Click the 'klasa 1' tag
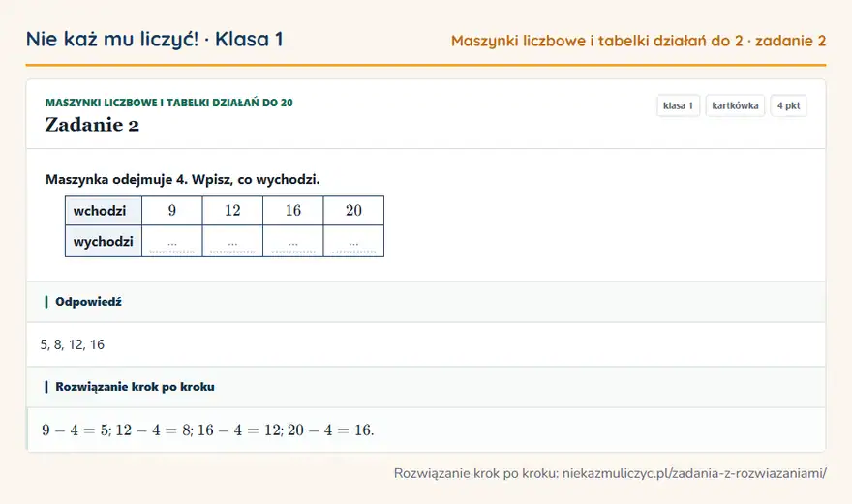 coord(678,105)
